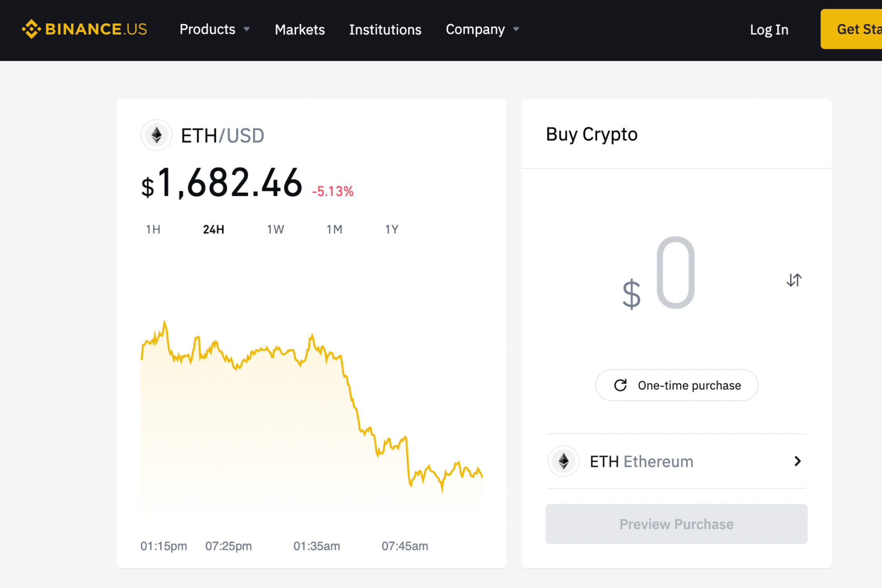
Task: Click the Log In button
Action: point(769,29)
